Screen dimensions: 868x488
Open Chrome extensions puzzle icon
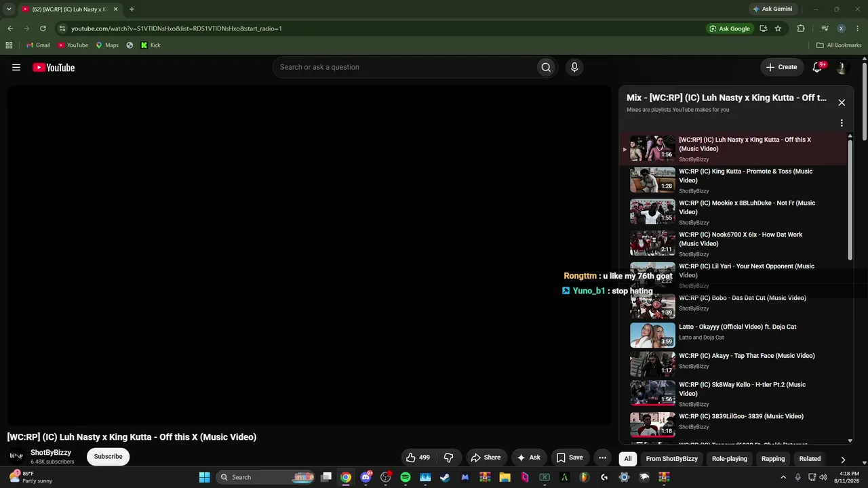[801, 28]
